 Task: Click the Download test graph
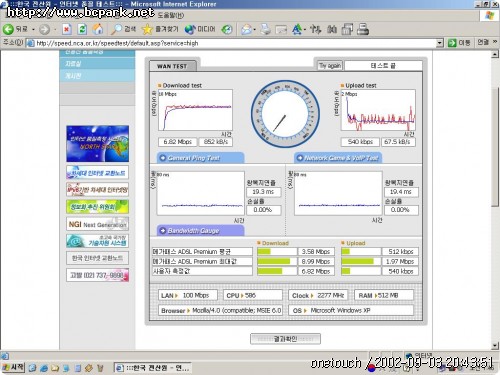(x=195, y=110)
